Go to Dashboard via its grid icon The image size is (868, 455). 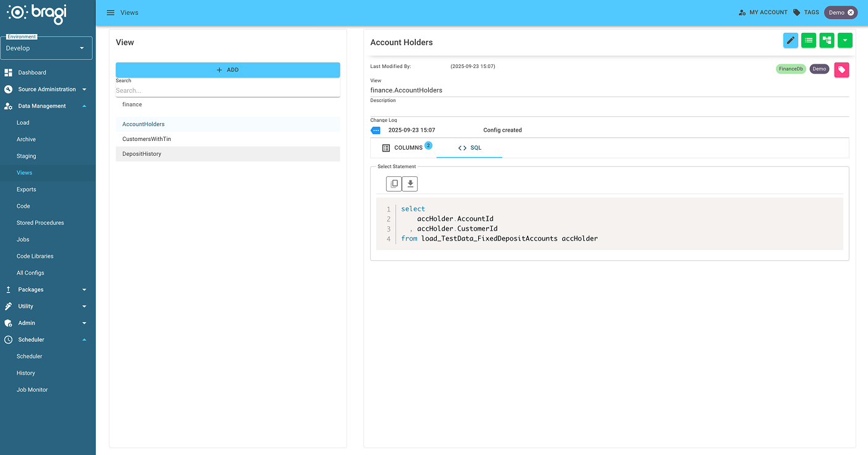(x=9, y=72)
